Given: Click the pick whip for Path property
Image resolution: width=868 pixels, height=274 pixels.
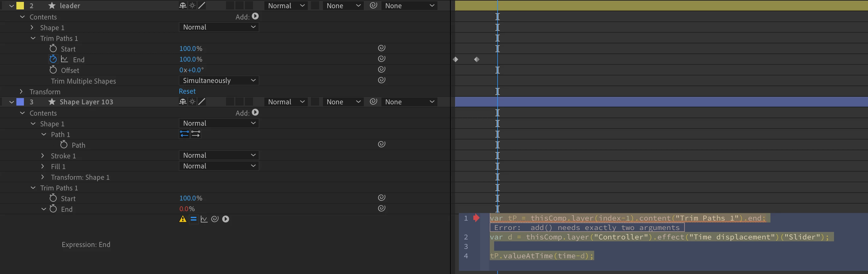Looking at the screenshot, I should tap(381, 145).
